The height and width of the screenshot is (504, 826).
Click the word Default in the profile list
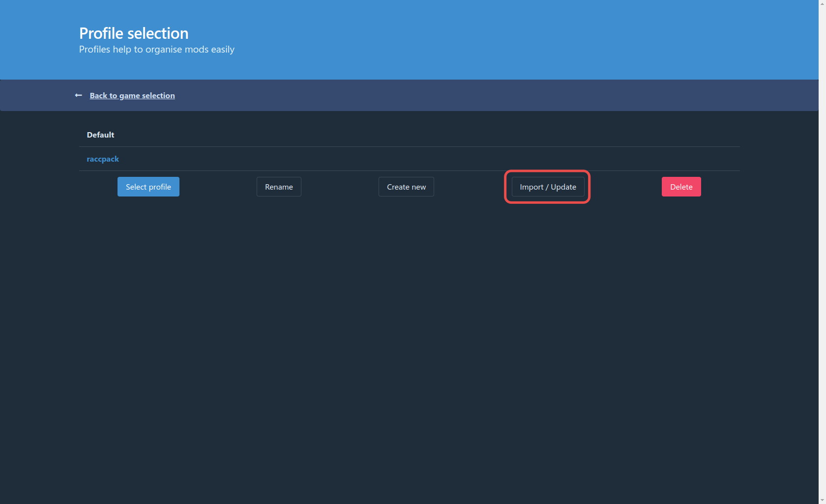tap(100, 135)
